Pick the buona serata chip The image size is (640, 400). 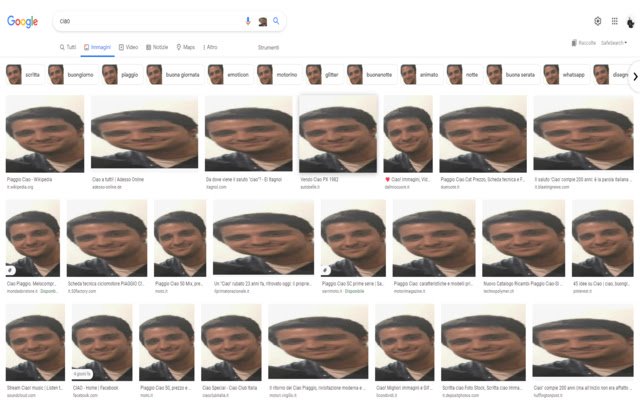(x=511, y=75)
